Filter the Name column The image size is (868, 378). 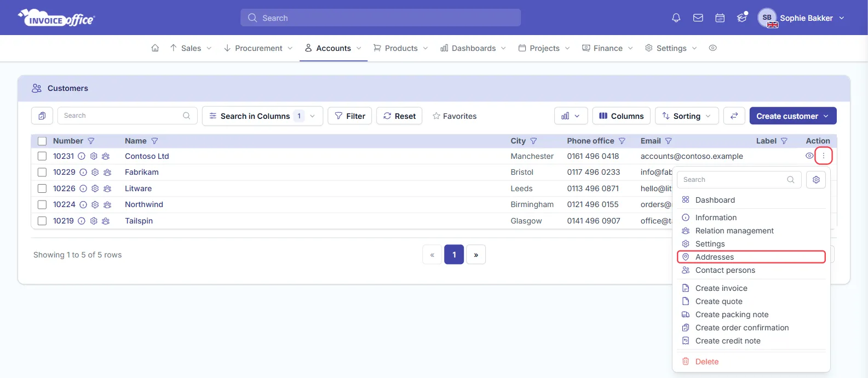click(154, 141)
